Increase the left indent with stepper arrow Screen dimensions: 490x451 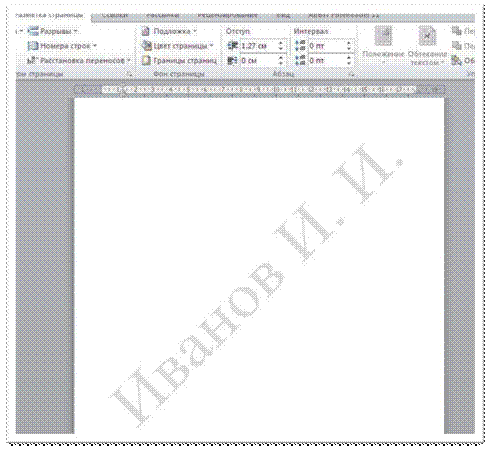281,43
